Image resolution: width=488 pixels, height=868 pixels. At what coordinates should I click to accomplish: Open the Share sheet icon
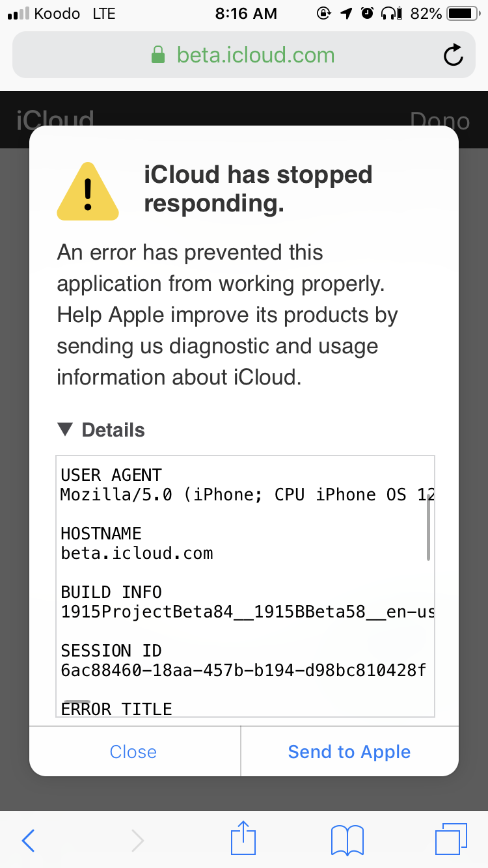pos(244,838)
